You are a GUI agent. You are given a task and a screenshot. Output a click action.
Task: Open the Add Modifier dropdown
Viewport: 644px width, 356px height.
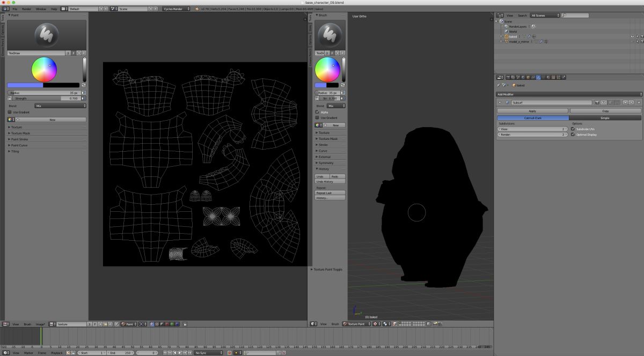click(569, 94)
